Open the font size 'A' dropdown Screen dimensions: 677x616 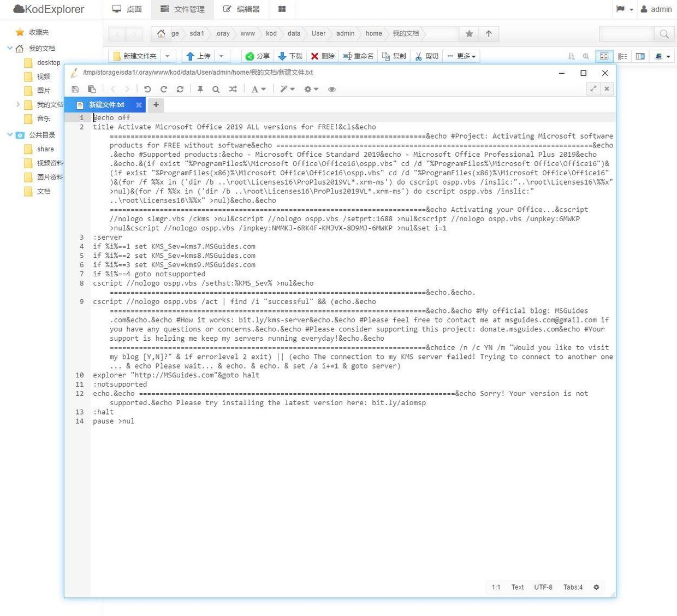[258, 89]
